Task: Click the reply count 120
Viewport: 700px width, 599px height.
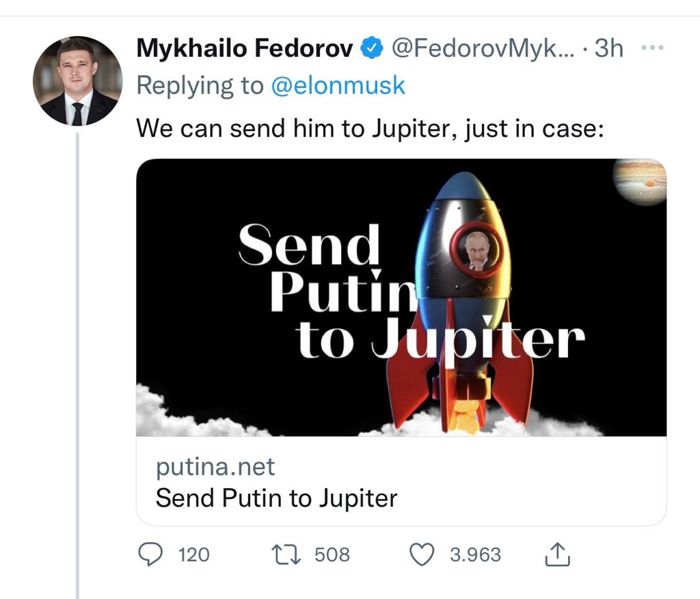Action: coord(193,555)
